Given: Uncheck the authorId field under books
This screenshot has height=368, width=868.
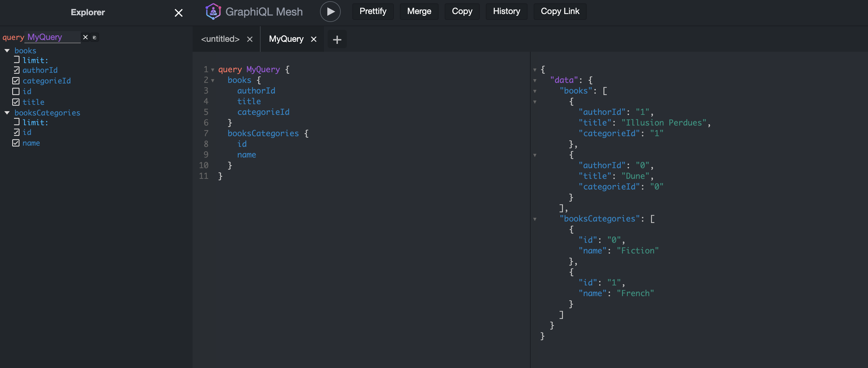Looking at the screenshot, I should click(16, 70).
